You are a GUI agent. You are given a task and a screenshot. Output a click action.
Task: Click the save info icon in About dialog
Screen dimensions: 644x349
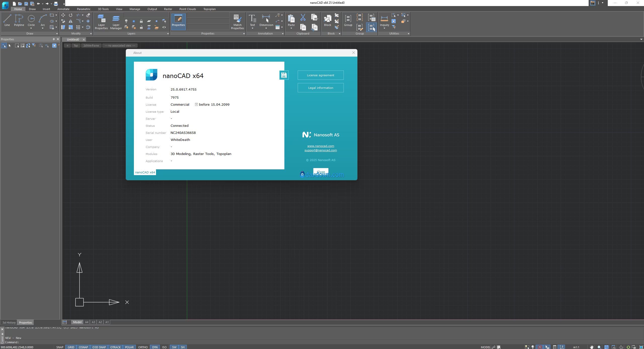[284, 75]
